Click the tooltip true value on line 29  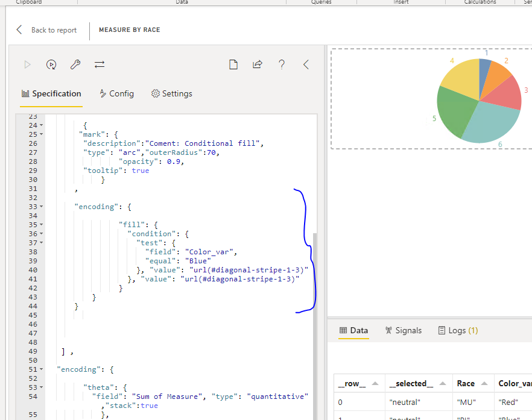(141, 171)
